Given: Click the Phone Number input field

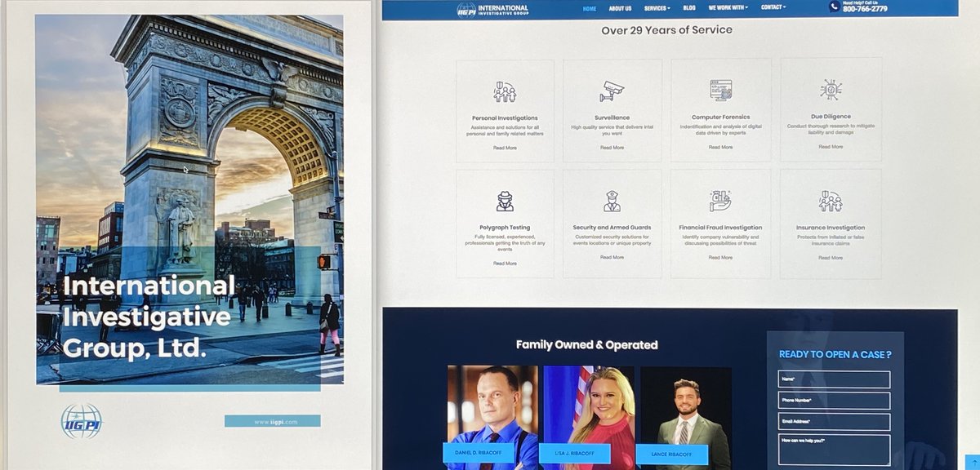Looking at the screenshot, I should [x=833, y=401].
